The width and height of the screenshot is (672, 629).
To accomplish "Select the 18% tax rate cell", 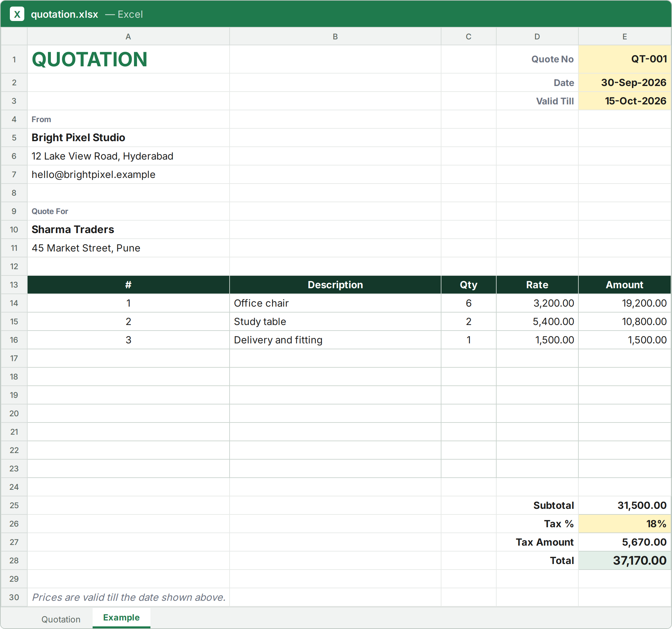I will tap(625, 524).
